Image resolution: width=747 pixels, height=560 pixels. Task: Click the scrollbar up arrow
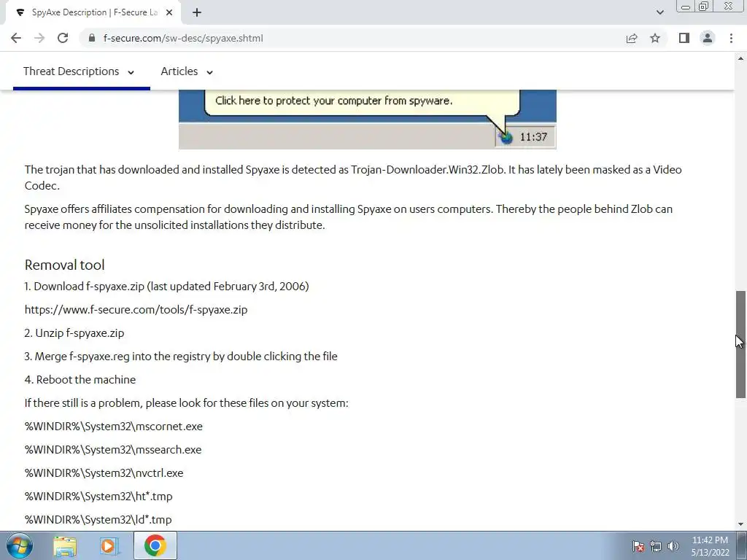741,58
